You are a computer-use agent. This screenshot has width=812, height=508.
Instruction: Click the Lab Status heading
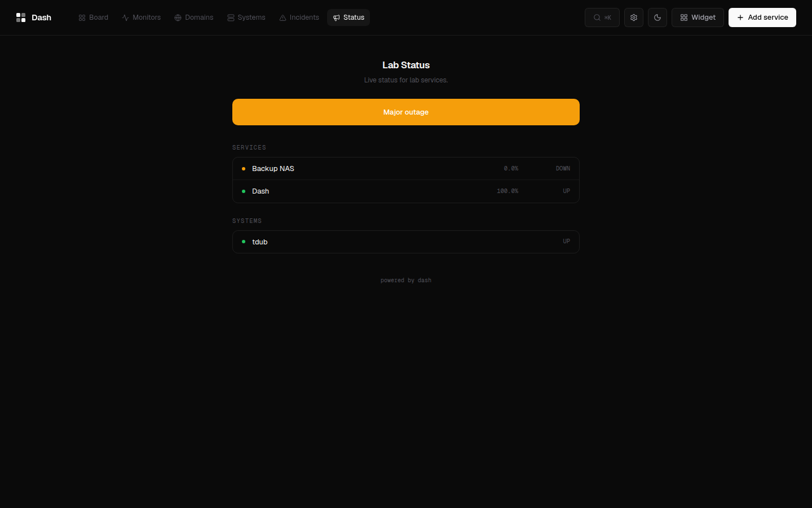pyautogui.click(x=406, y=65)
